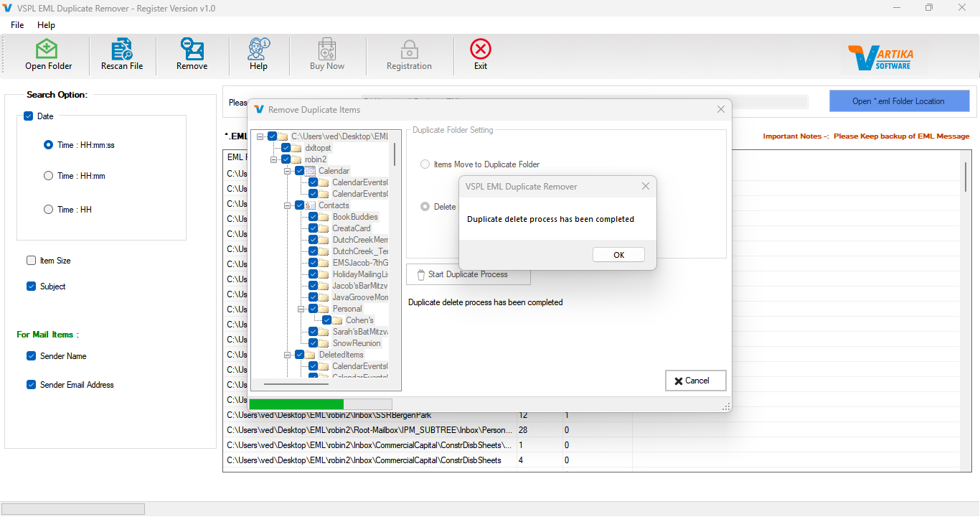Click the row path containing IPM_SUBTREE
The image size is (980, 517).
click(x=370, y=430)
